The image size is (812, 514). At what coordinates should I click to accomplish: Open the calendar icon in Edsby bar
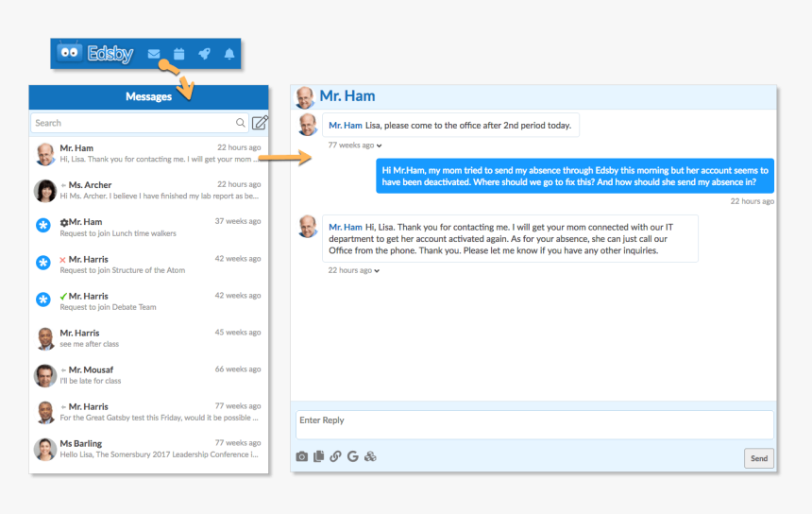[x=178, y=54]
